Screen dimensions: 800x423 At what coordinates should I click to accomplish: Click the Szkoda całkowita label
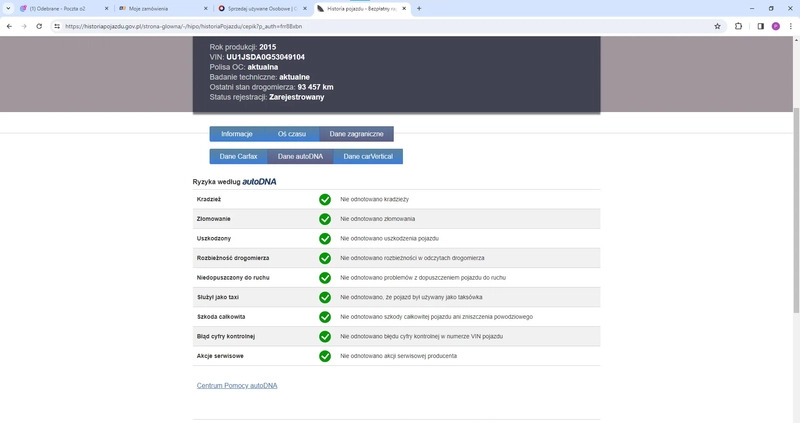point(221,317)
